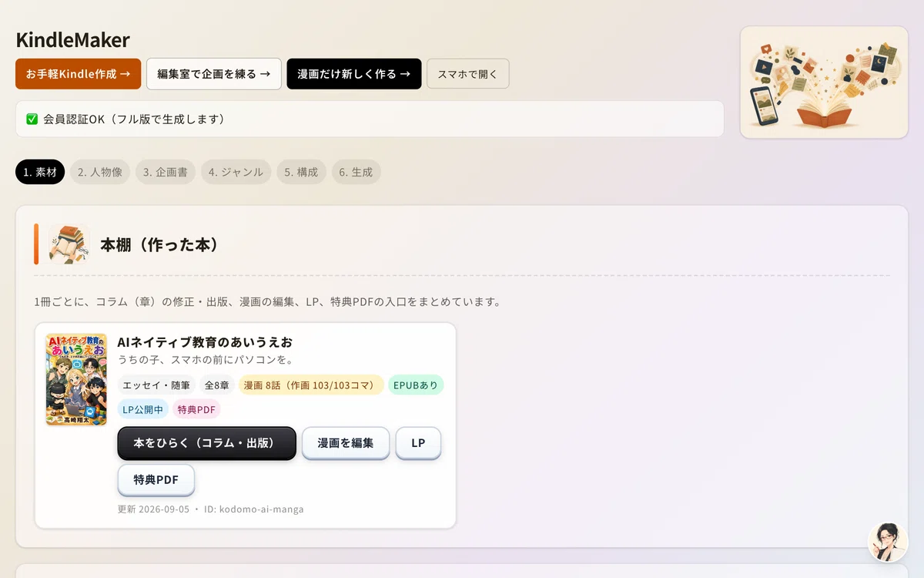Screen dimensions: 924x578
Task: Click subtitle うちの子、スマホの前にパソコンを。
Action: tap(206, 360)
